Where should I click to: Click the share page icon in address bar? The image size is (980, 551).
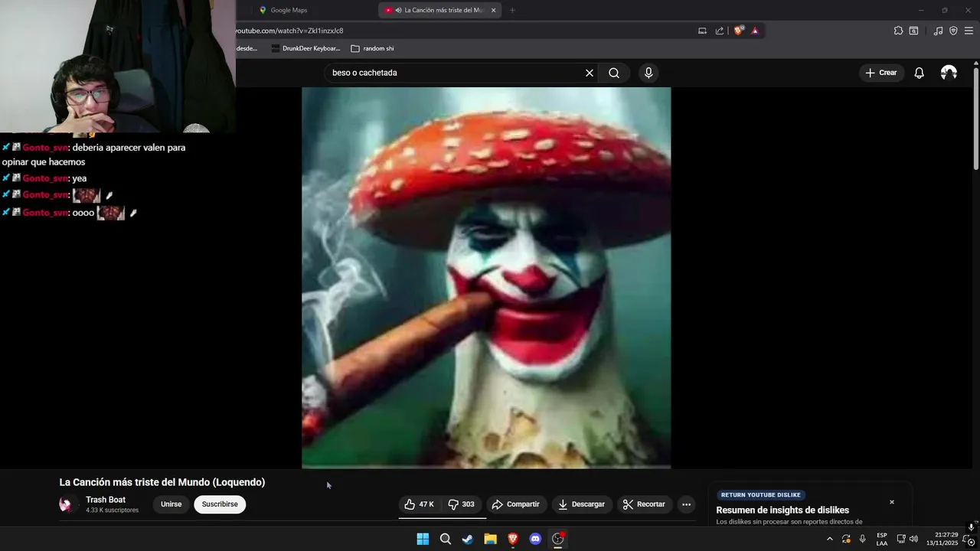click(720, 31)
